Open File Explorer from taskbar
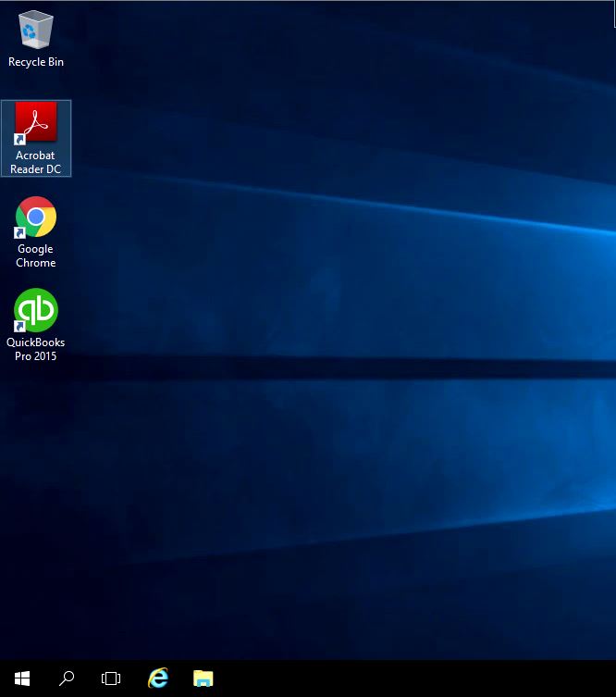This screenshot has width=616, height=697. (203, 678)
